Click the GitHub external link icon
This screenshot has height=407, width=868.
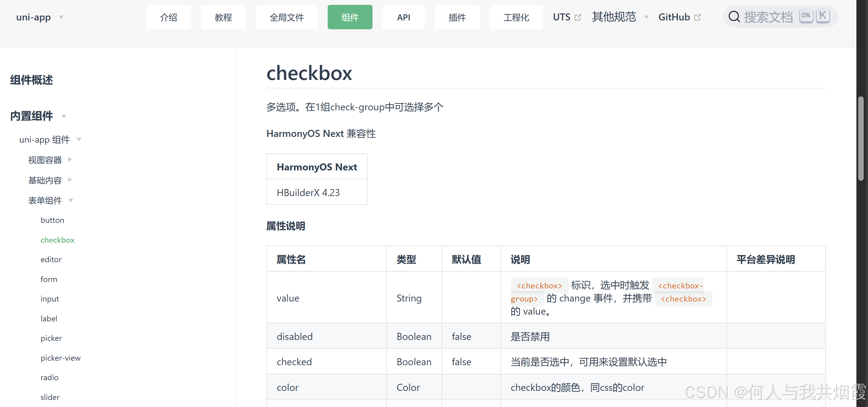click(697, 17)
